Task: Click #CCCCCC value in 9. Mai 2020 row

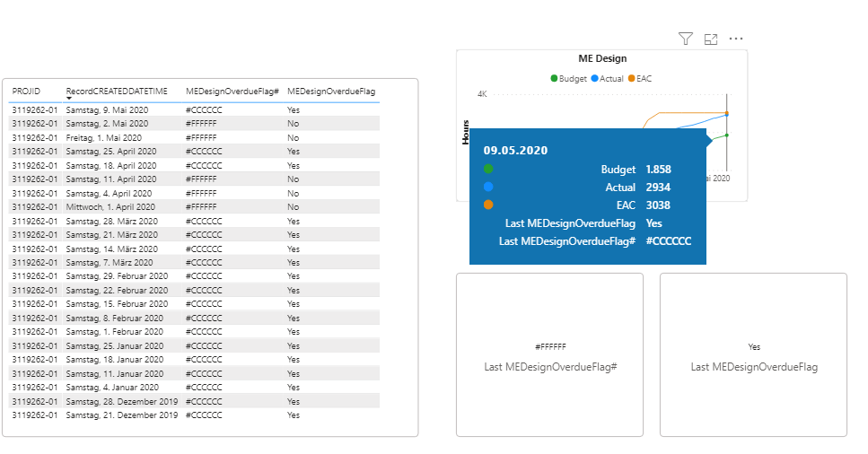Action: (204, 109)
